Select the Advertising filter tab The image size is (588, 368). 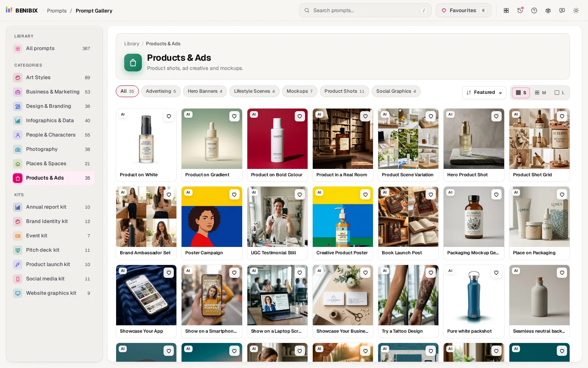coord(161,91)
